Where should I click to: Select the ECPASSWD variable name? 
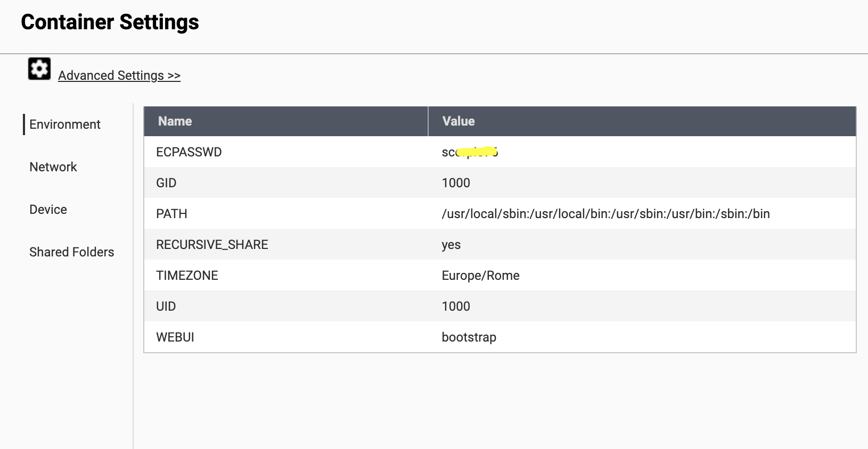(189, 152)
